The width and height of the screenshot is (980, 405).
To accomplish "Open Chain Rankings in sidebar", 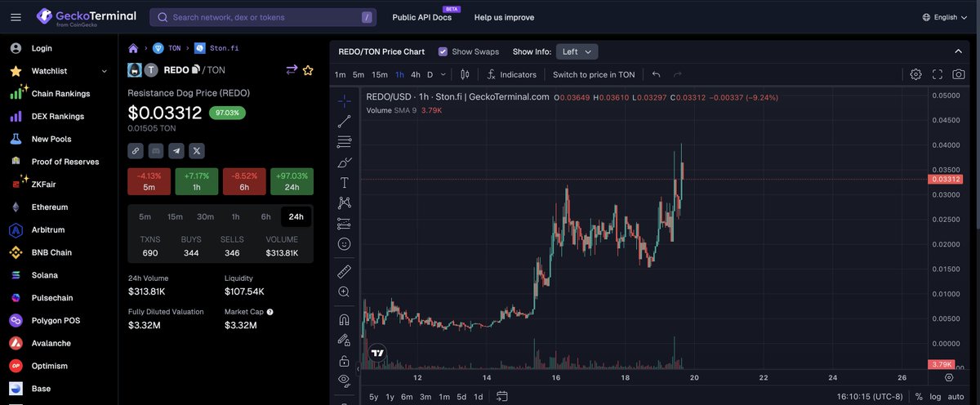I will [59, 93].
